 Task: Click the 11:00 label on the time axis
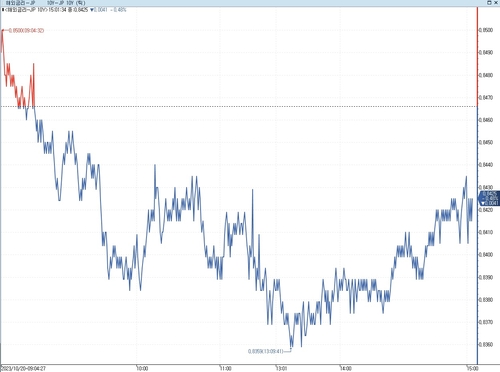[x=225, y=368]
